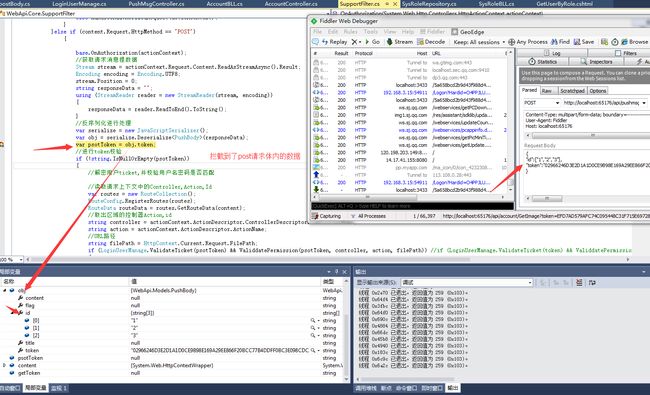Click the Request Body text area in Composer
The width and height of the screenshot is (650, 395).
point(587,171)
